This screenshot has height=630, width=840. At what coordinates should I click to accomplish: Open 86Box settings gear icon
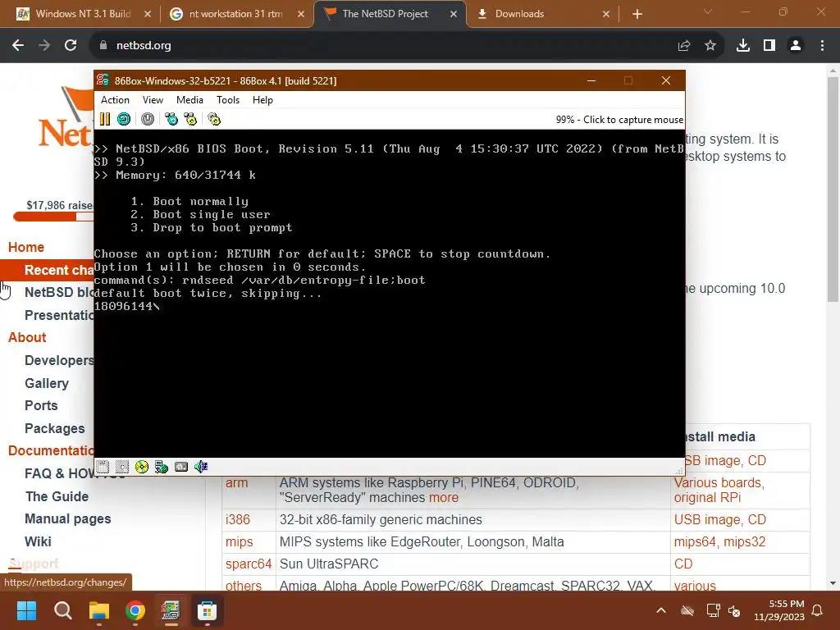coord(214,119)
